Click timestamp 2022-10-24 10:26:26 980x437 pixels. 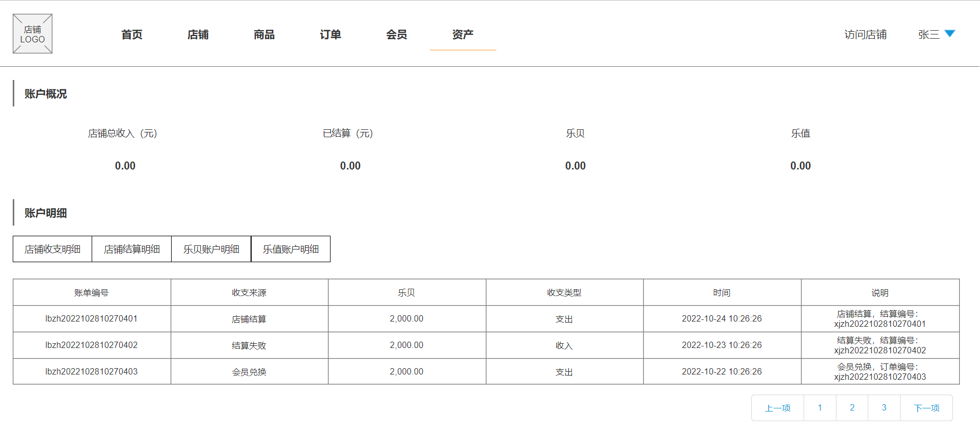click(x=722, y=319)
